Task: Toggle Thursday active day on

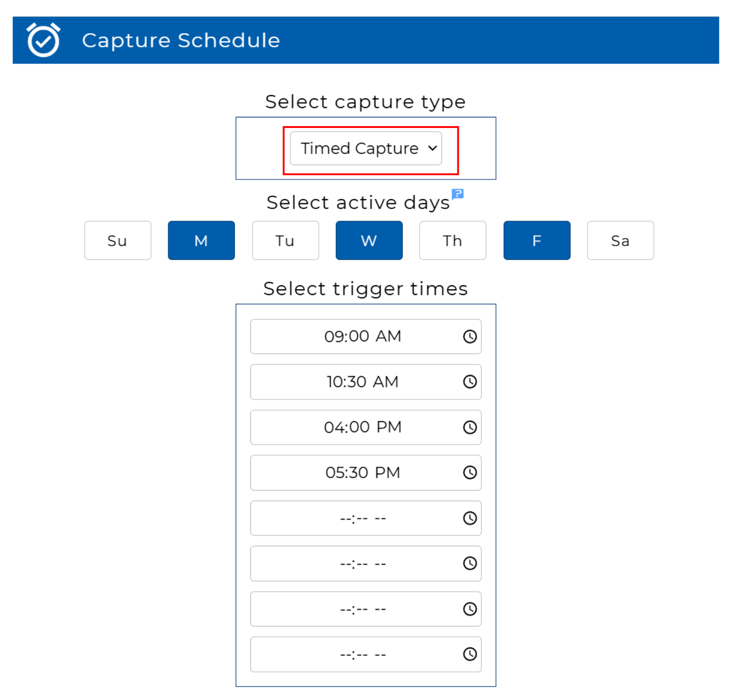Action: tap(452, 241)
